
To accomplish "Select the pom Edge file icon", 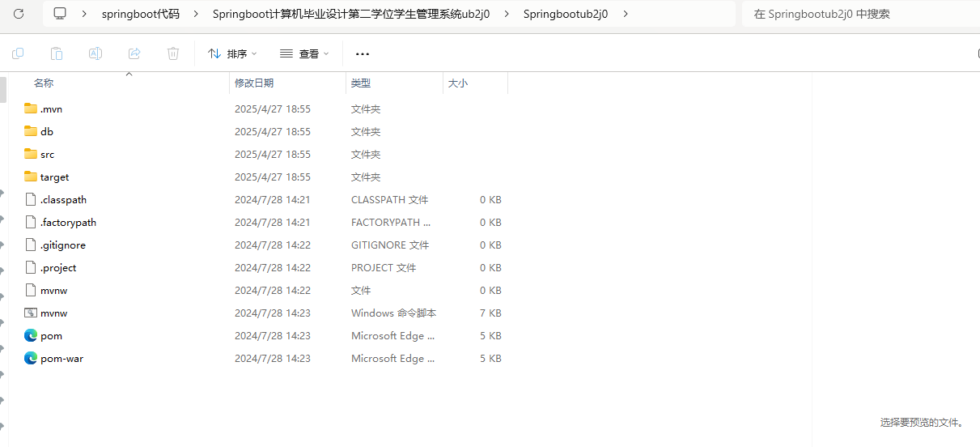I will coord(31,335).
